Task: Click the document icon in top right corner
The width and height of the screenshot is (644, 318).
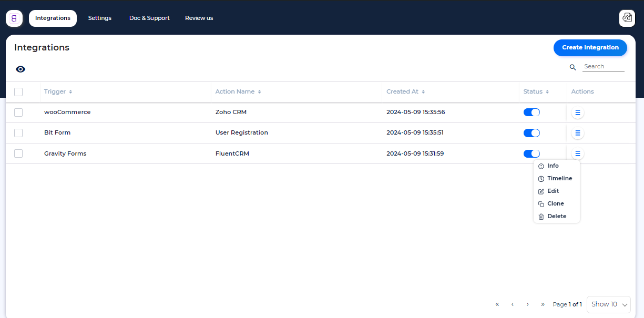Action: [x=627, y=18]
